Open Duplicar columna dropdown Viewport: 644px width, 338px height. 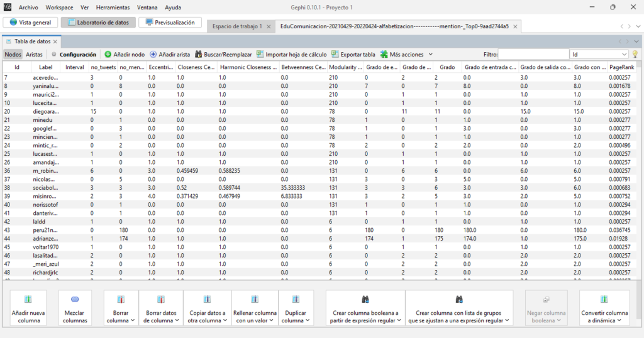pos(307,320)
